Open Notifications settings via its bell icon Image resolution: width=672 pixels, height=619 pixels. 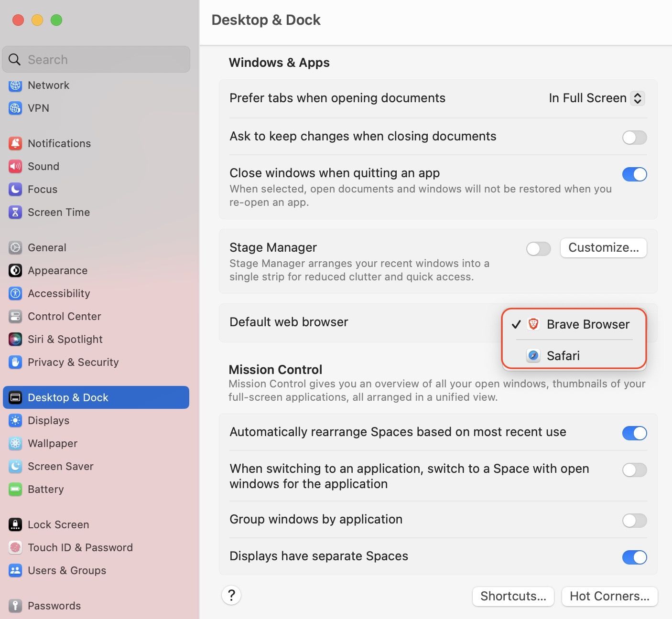(15, 143)
